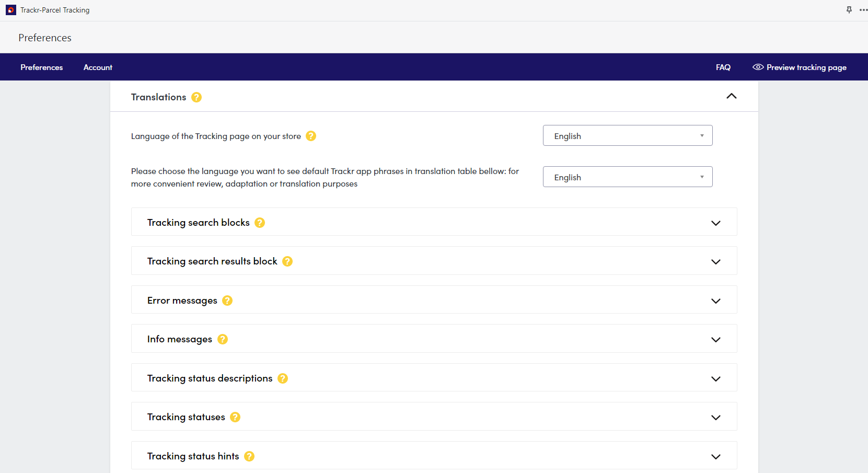
Task: Open help icon beside Tracking status hints
Action: click(x=249, y=456)
